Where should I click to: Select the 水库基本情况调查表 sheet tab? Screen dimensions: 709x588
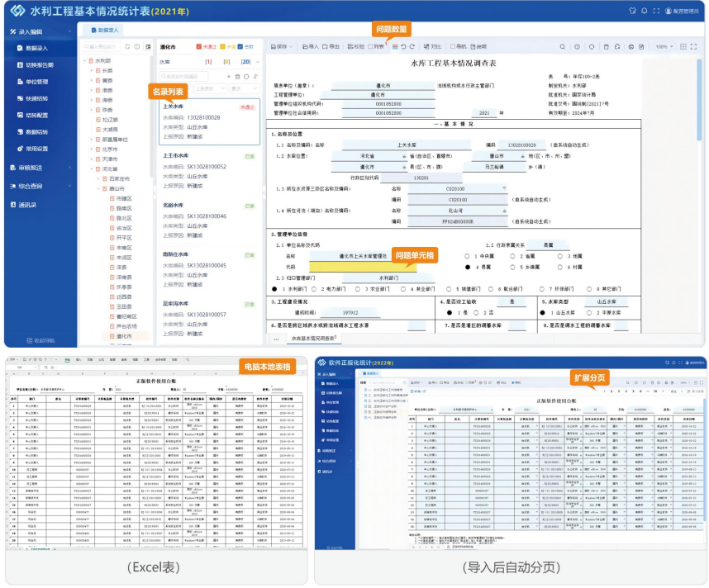[312, 339]
